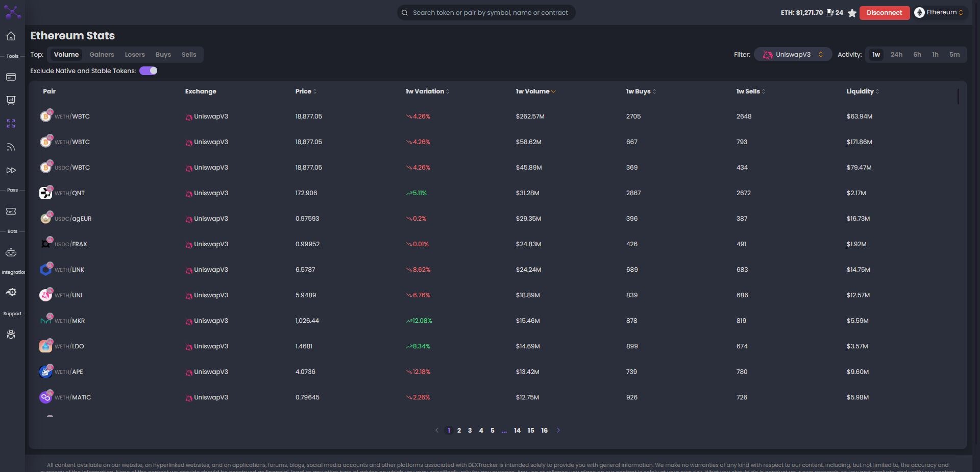This screenshot has height=472, width=980.
Task: Sort by the 1w Sells column
Action: point(751,91)
